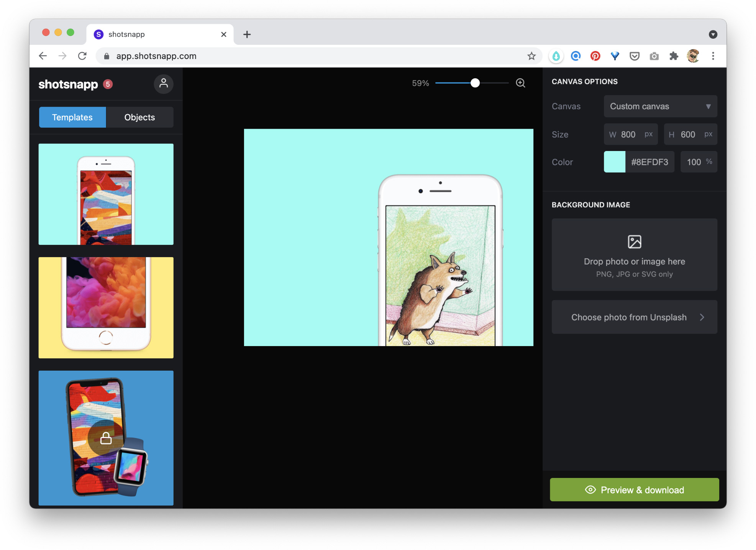The width and height of the screenshot is (756, 550).
Task: Click the canvas width field 800
Action: tap(631, 134)
